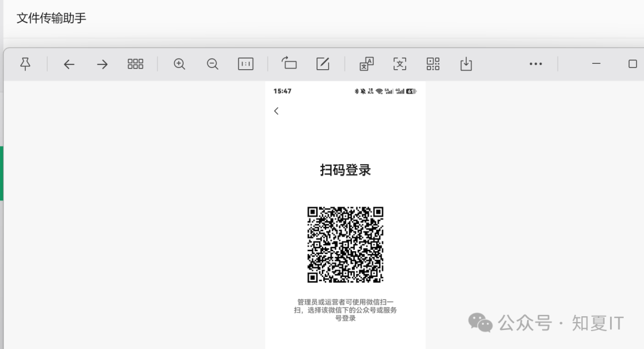
Task: Click the 文件传输助手 chat title
Action: pyautogui.click(x=51, y=18)
